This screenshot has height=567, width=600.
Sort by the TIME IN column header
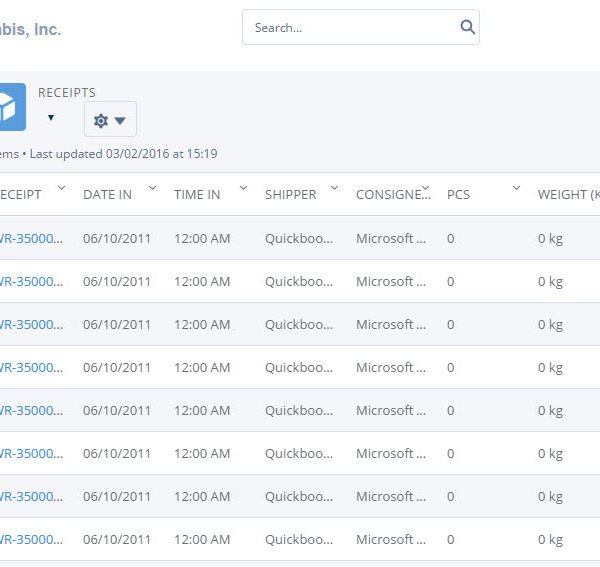[x=197, y=195]
